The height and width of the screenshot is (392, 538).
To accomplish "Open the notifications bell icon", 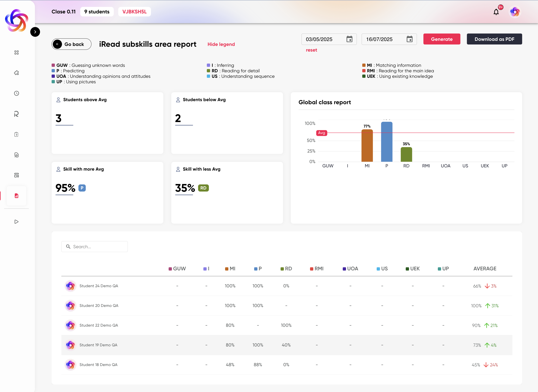I will 496,12.
